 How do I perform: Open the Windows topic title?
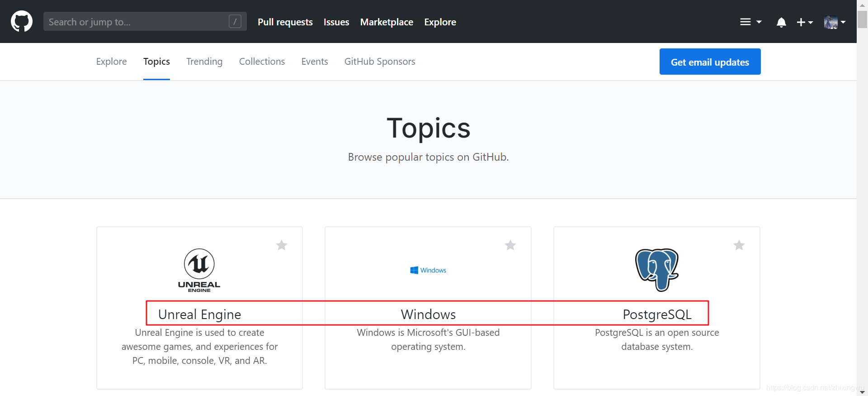point(428,314)
